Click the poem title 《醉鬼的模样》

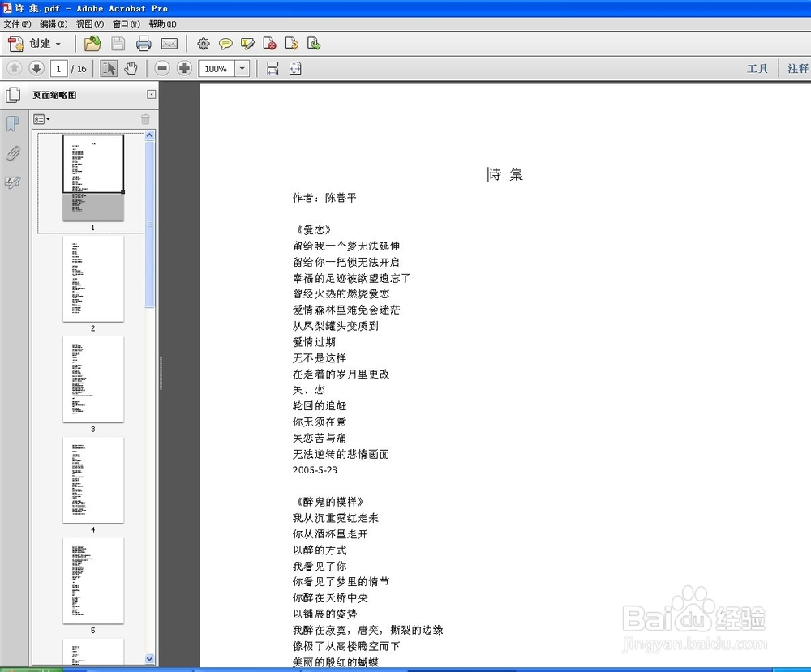pyautogui.click(x=331, y=502)
